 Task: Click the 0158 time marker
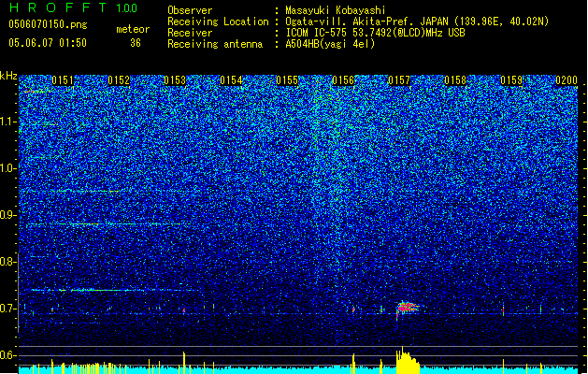tap(455, 80)
